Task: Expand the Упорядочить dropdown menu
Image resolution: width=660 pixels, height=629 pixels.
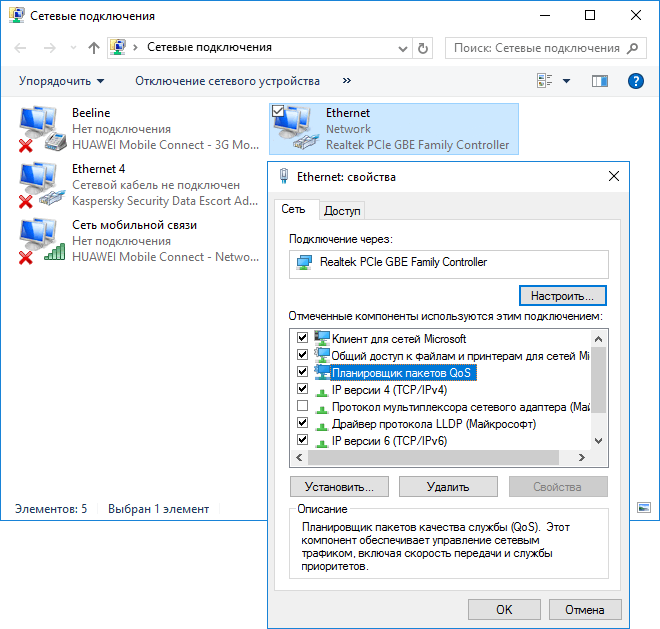Action: click(61, 81)
